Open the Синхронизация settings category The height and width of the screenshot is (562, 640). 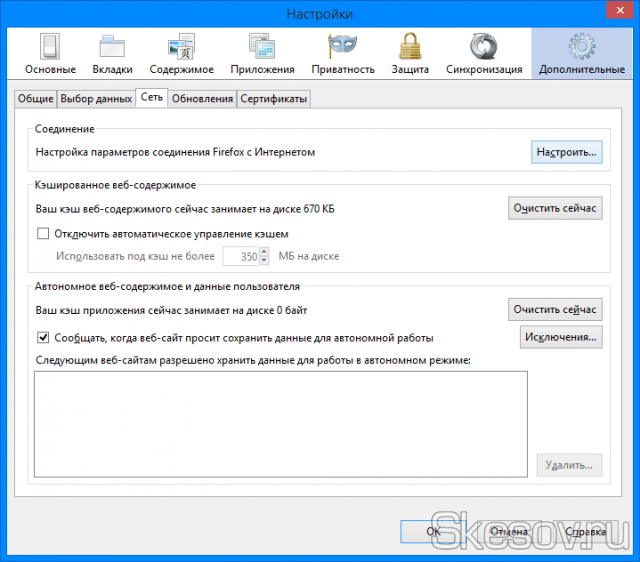coord(484,54)
